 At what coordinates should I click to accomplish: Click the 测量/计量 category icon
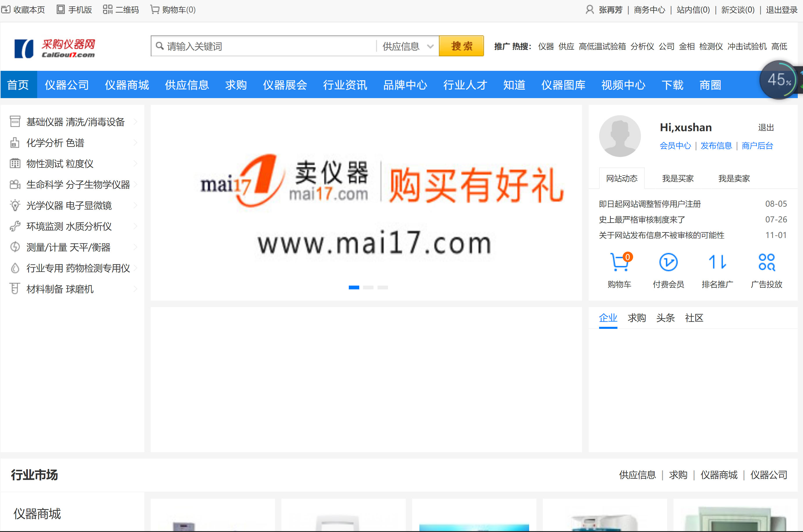coord(15,247)
